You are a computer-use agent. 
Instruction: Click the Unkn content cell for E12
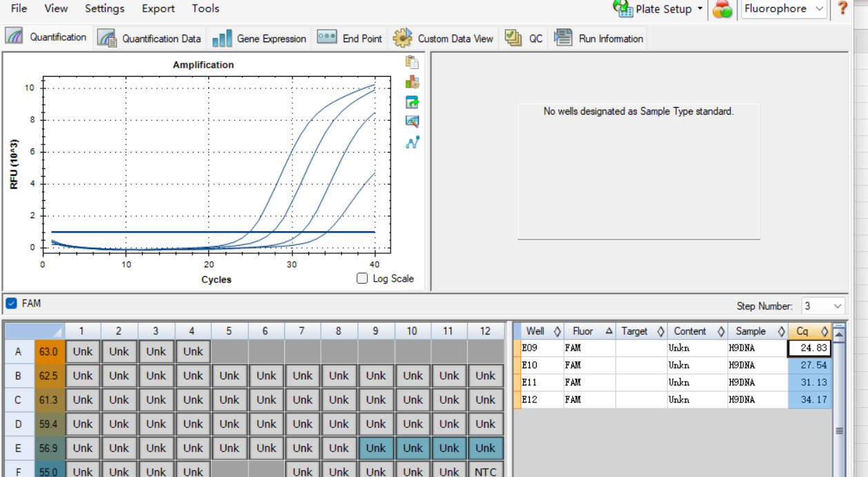pos(697,400)
